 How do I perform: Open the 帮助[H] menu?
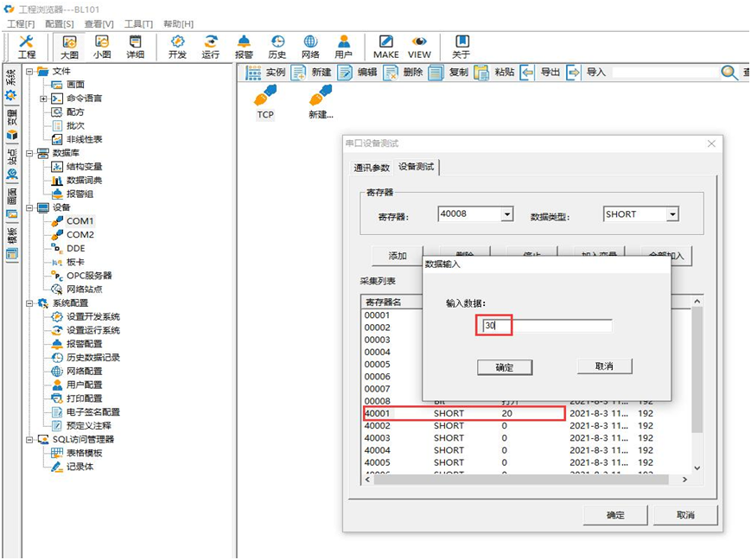click(178, 23)
